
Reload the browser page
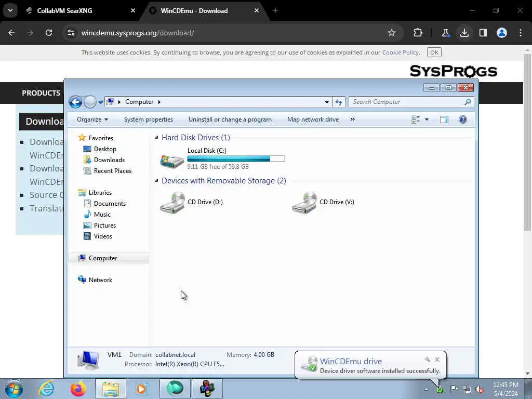pos(49,33)
